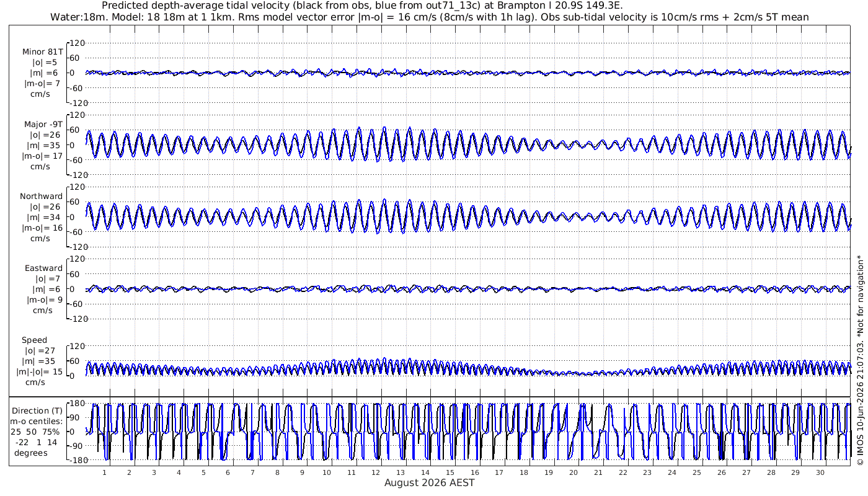Click date tick label 23 on x-axis
868x496 pixels.
tap(647, 472)
